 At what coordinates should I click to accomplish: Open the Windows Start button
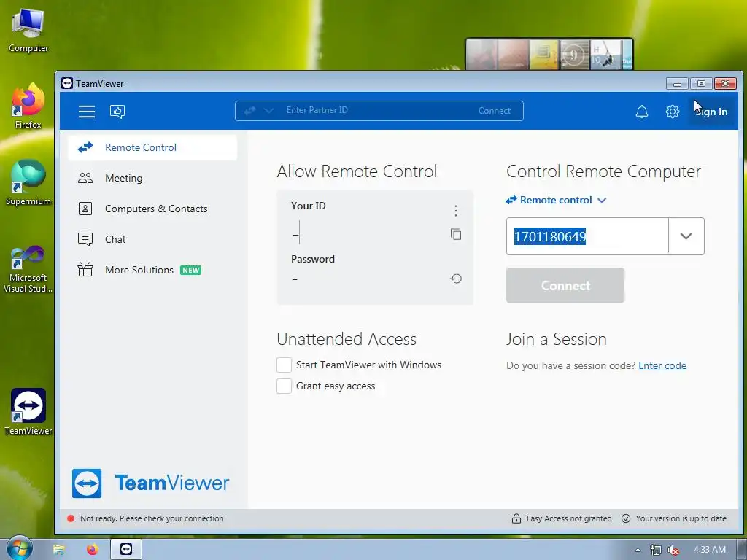(19, 548)
